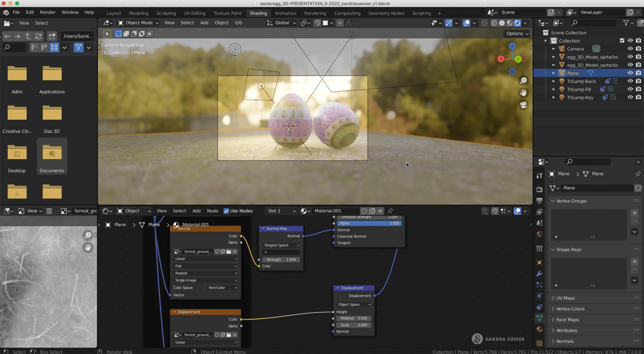The height and width of the screenshot is (354, 644).
Task: Unlink Material.001 with X icon
Action: pyautogui.click(x=380, y=211)
